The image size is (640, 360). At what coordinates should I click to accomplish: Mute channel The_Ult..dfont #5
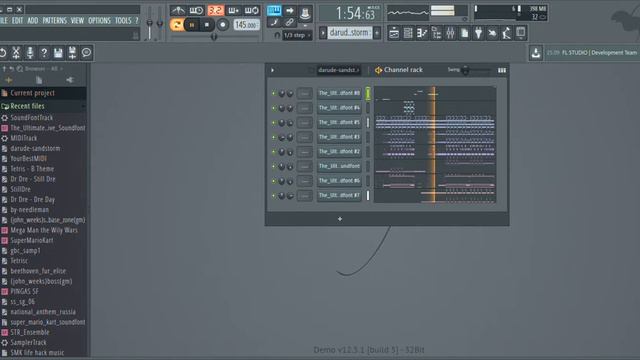coord(273,122)
